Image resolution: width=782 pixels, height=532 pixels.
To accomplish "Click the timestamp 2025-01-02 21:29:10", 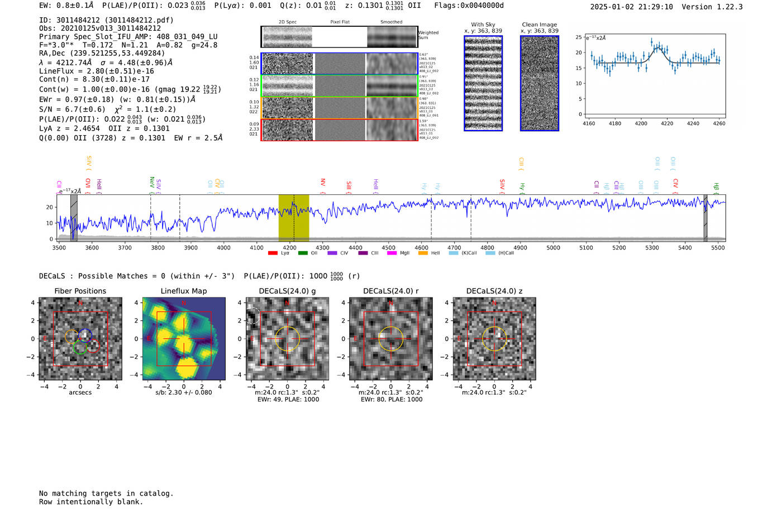I will [632, 7].
